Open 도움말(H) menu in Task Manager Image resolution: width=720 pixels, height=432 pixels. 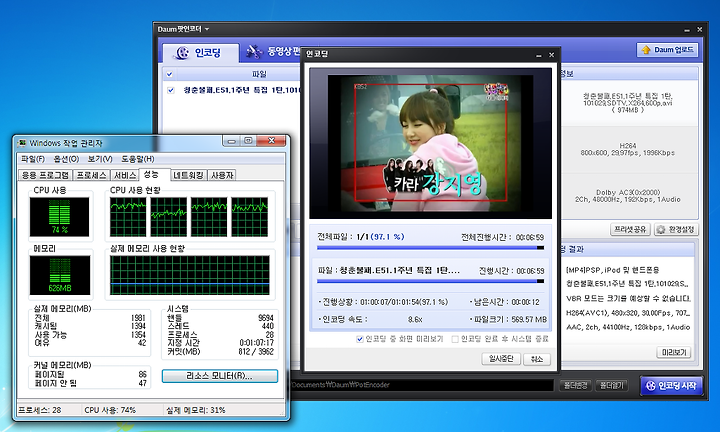click(x=137, y=159)
